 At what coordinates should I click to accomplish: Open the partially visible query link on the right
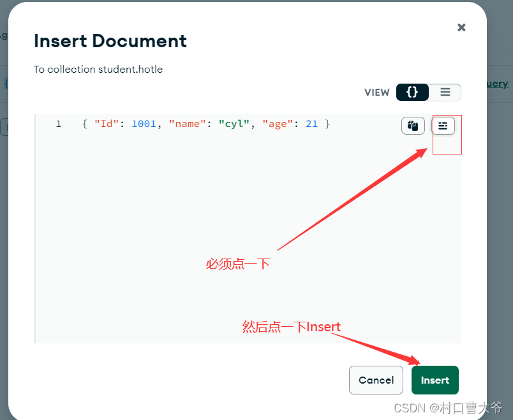496,83
